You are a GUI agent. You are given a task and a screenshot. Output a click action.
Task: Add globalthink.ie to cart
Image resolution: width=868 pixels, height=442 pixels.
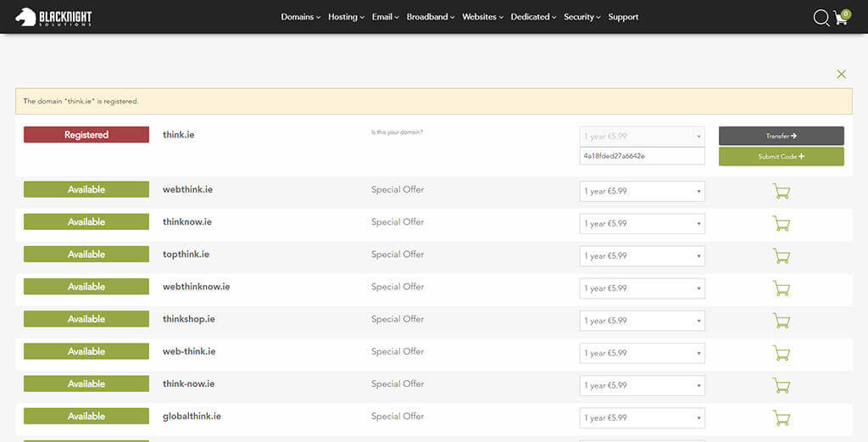click(781, 417)
